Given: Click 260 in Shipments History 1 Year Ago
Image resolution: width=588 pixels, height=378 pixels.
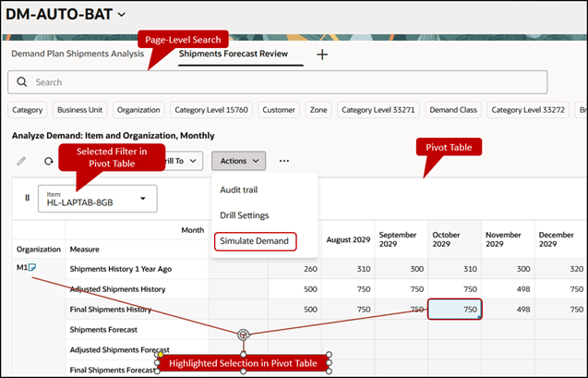Looking at the screenshot, I should coord(310,269).
